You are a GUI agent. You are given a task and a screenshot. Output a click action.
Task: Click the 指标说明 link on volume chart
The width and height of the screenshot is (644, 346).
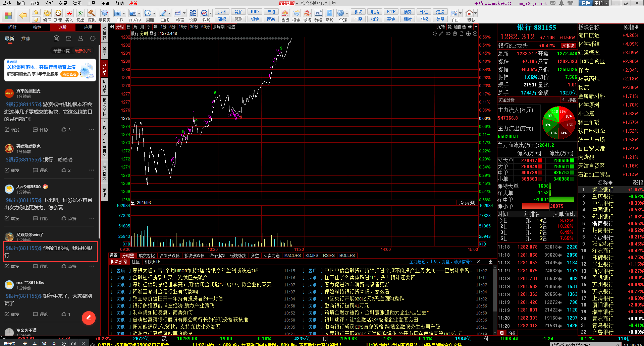pyautogui.click(x=467, y=203)
